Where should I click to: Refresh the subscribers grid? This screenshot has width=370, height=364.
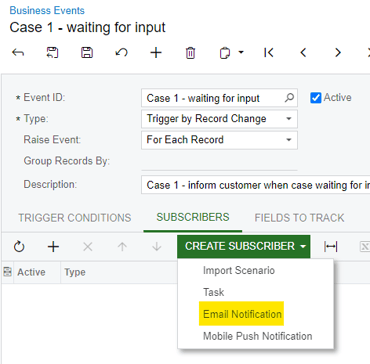[x=19, y=247]
